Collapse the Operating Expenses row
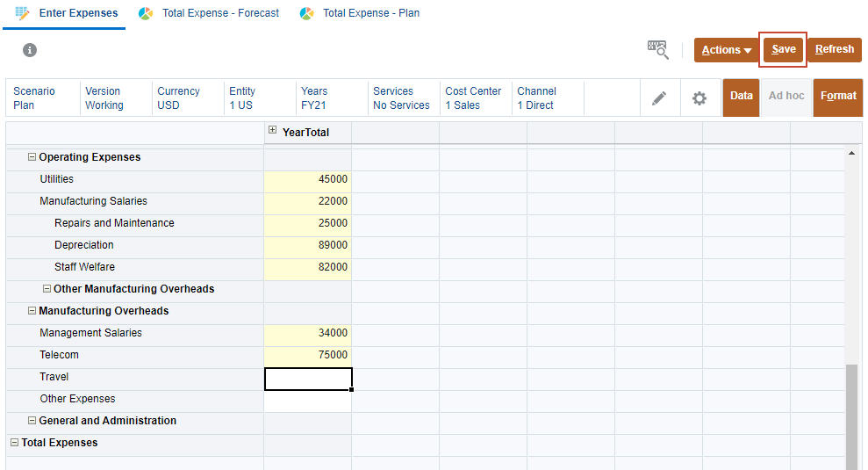This screenshot has width=868, height=470. tap(32, 157)
